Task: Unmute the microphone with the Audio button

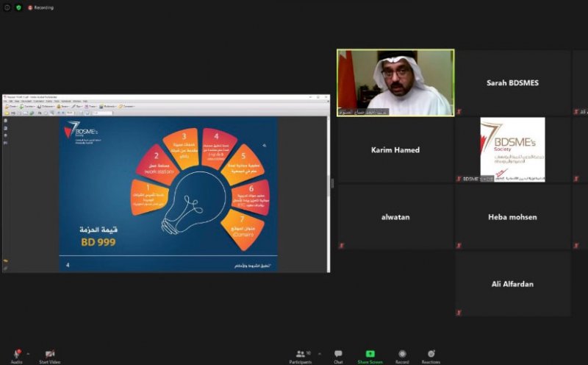Action: 16,356
